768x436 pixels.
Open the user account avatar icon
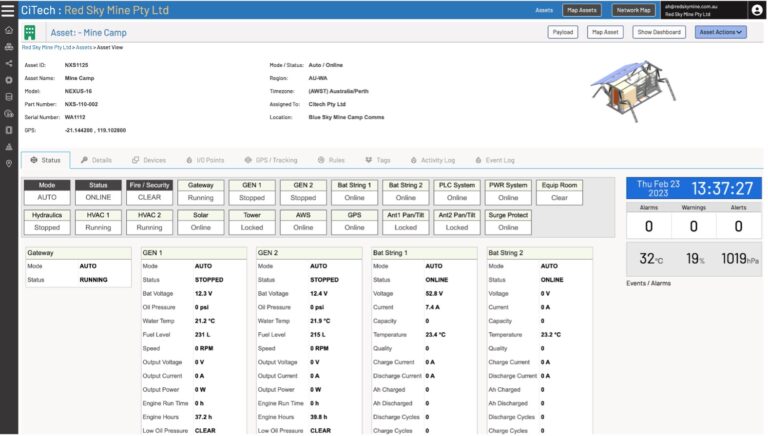click(x=756, y=10)
